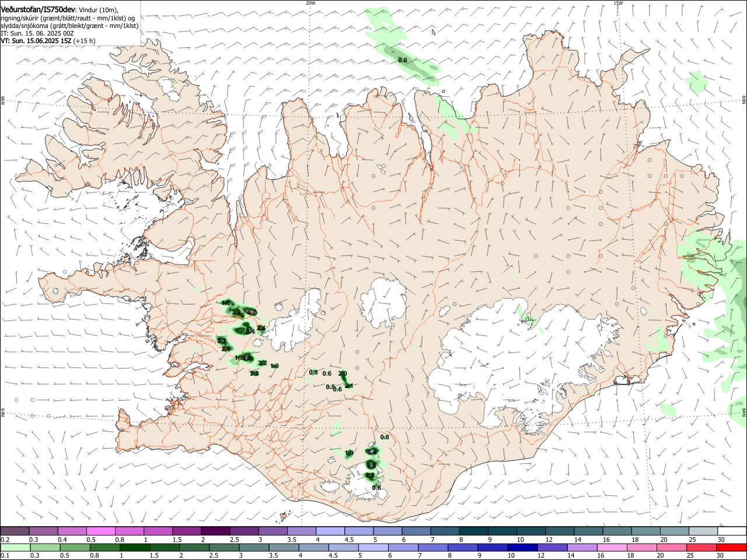Viewport: 747px width, 560px height.
Task: Pick the lower legend swatch between 0.5 and 0.8
Action: (75, 547)
